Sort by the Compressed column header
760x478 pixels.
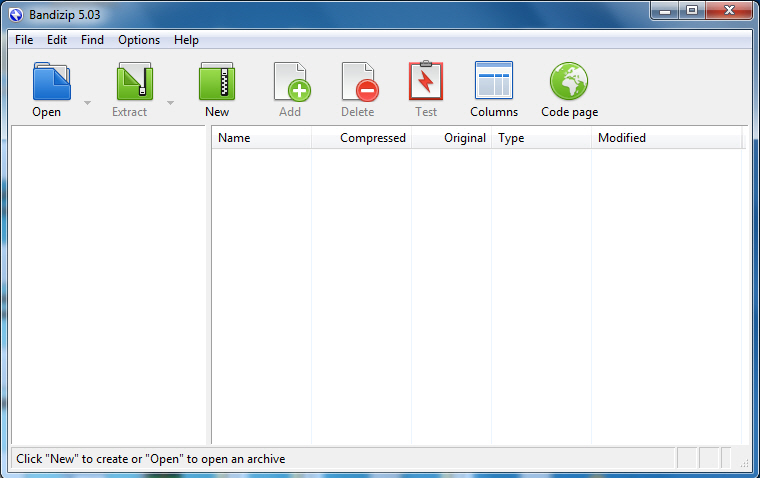click(x=361, y=138)
